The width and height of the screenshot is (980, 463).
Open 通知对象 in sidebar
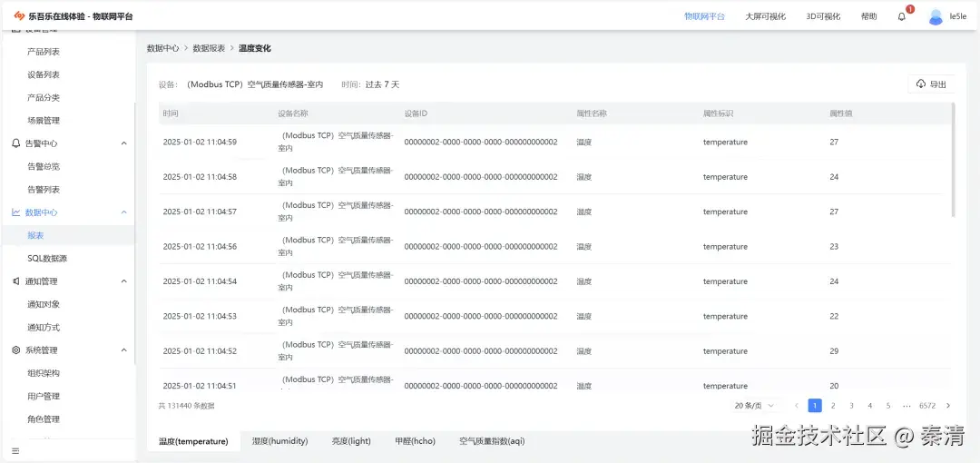44,305
